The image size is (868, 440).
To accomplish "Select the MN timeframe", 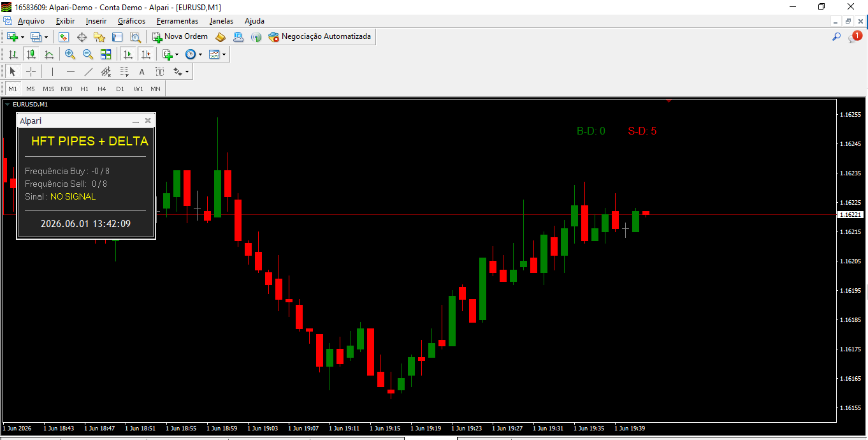I will point(156,89).
